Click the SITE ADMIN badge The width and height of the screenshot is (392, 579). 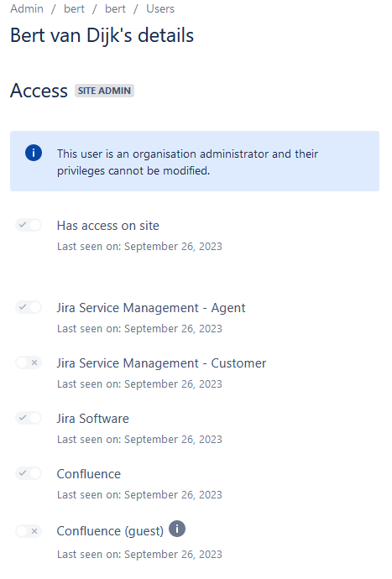click(105, 91)
